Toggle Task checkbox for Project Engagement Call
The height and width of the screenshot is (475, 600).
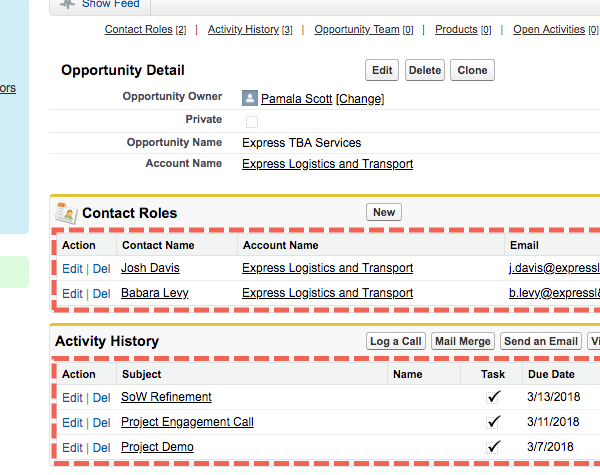[x=493, y=422]
